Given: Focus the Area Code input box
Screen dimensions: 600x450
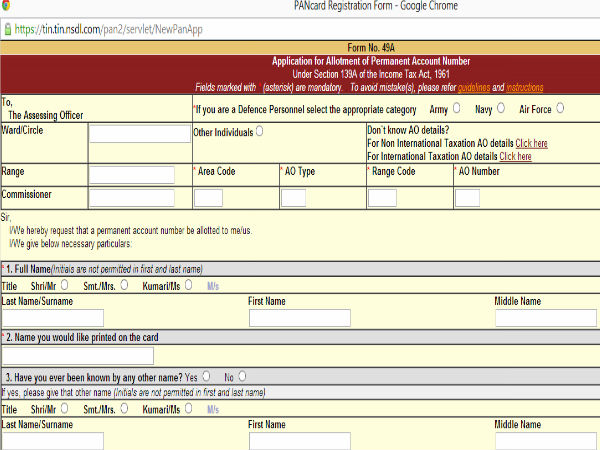Looking at the screenshot, I should [208, 197].
